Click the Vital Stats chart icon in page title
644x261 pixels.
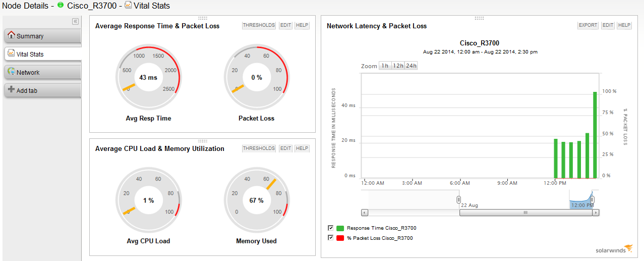coord(128,6)
